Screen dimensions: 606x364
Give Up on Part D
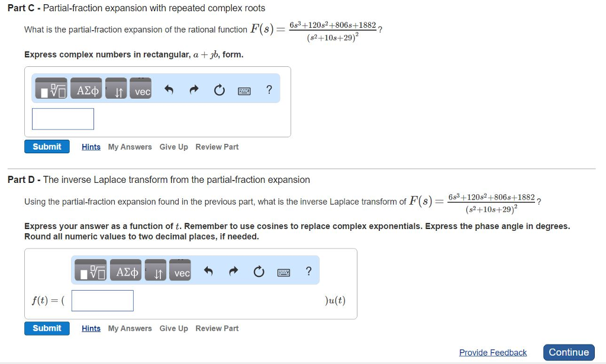click(173, 328)
